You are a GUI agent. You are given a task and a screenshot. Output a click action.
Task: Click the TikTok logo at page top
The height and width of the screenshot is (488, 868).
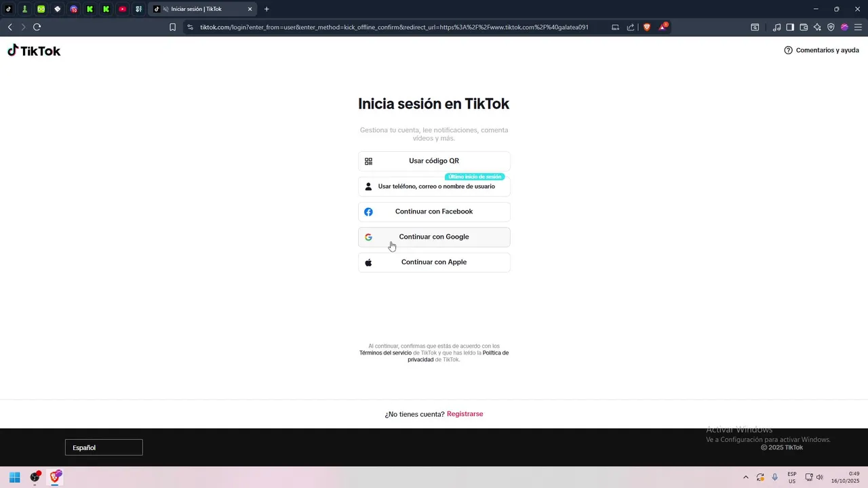(x=34, y=51)
